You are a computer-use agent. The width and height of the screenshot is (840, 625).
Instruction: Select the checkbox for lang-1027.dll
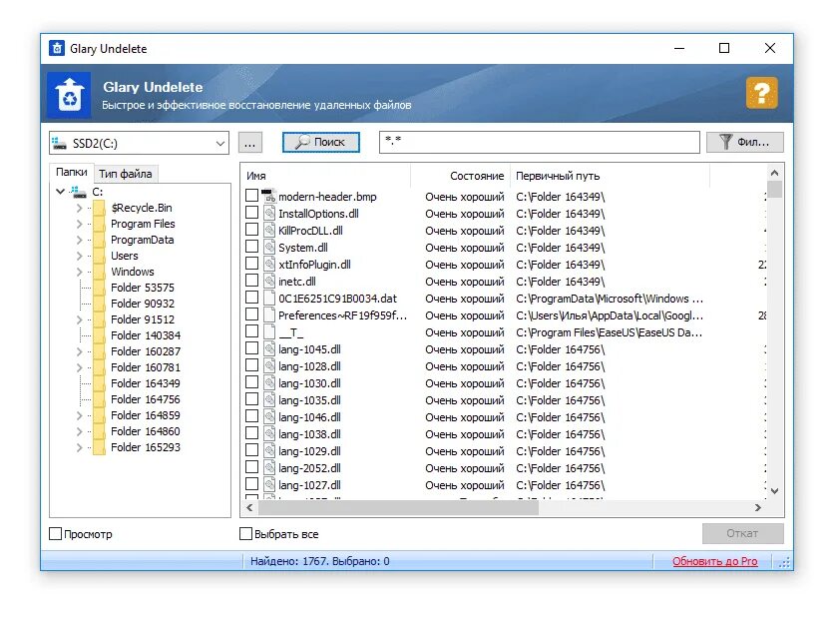(x=251, y=484)
